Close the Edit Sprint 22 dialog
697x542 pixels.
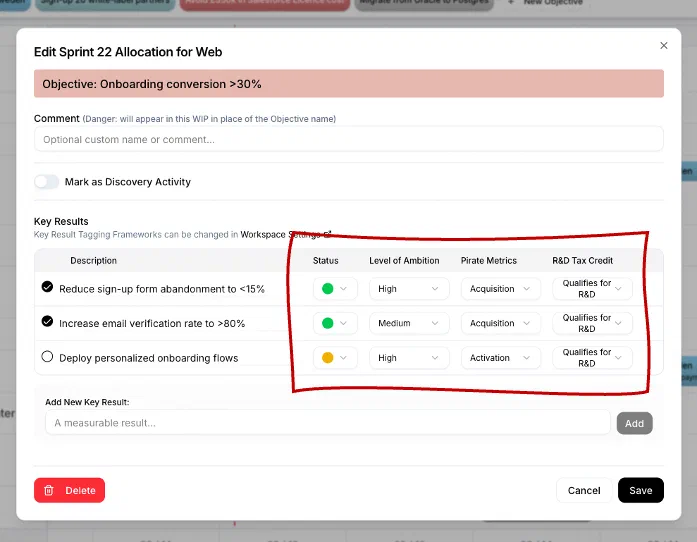point(663,45)
